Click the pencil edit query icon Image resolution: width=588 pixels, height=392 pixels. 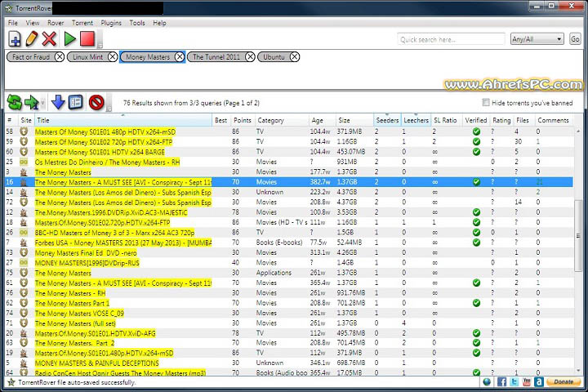(32, 39)
